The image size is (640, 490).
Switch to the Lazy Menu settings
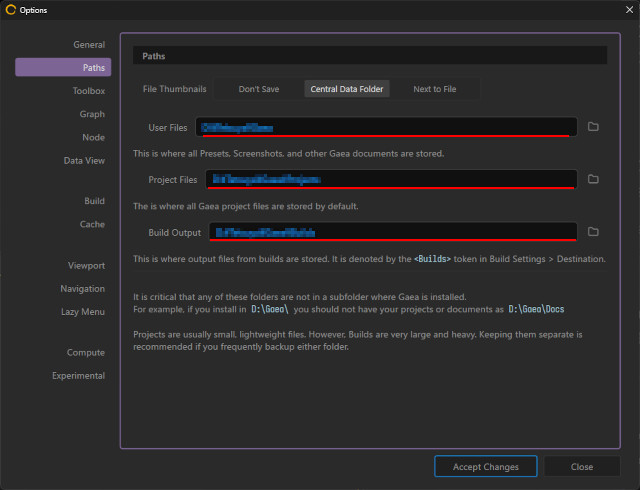coord(82,312)
